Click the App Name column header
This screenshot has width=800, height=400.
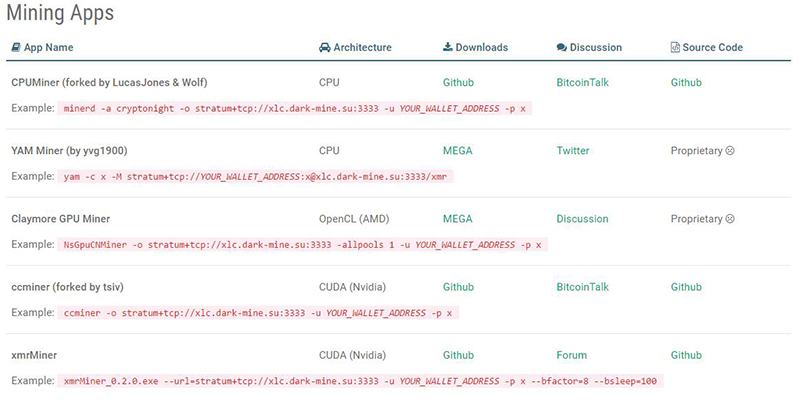pyautogui.click(x=42, y=47)
